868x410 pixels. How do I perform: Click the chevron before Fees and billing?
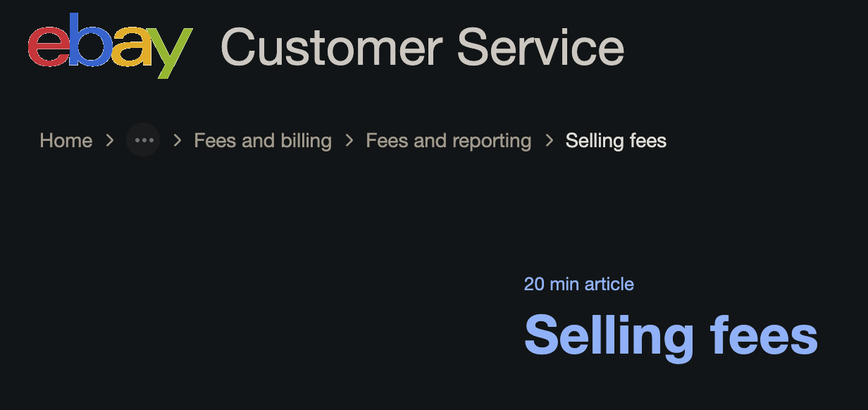pos(176,141)
